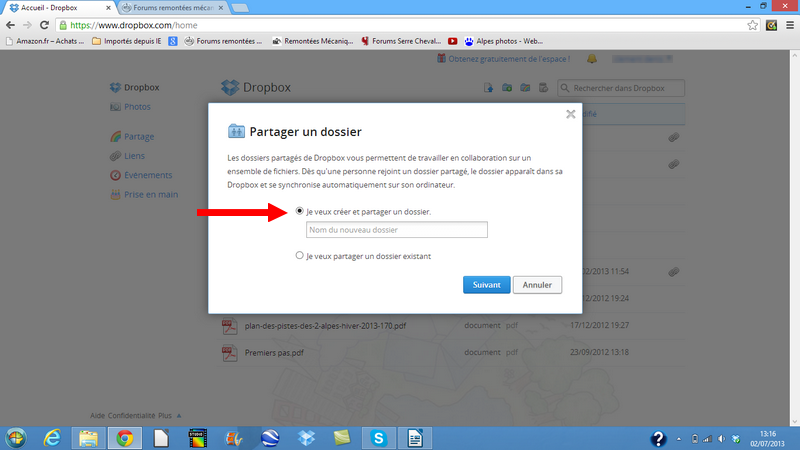Screen dimensions: 800x450
Task: Click the share folder rainbow icon in toolbar
Action: (525, 88)
